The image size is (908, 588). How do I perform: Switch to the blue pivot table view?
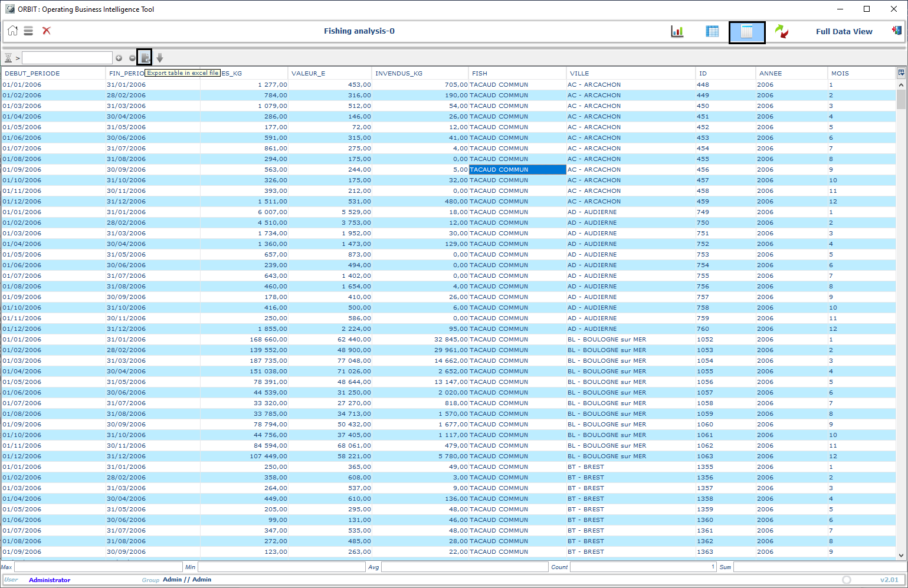coord(712,31)
